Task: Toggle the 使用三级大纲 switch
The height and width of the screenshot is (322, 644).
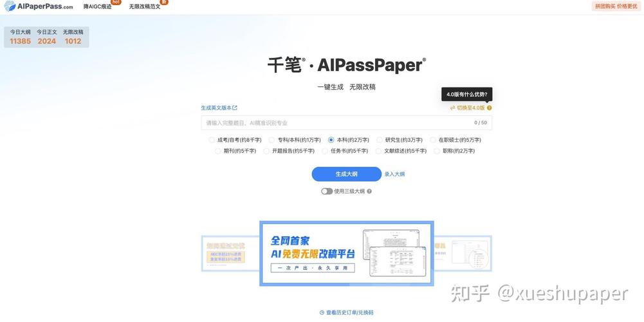Action: point(327,191)
